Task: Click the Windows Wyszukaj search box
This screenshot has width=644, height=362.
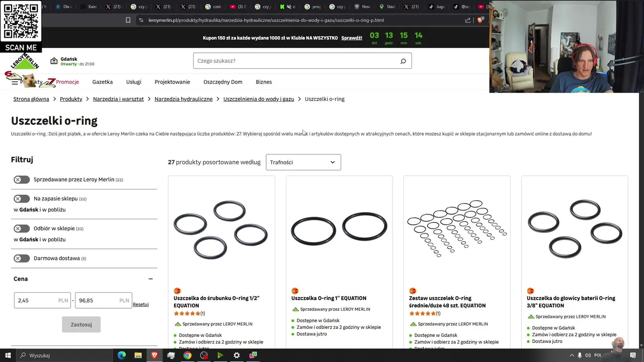Action: click(x=65, y=355)
